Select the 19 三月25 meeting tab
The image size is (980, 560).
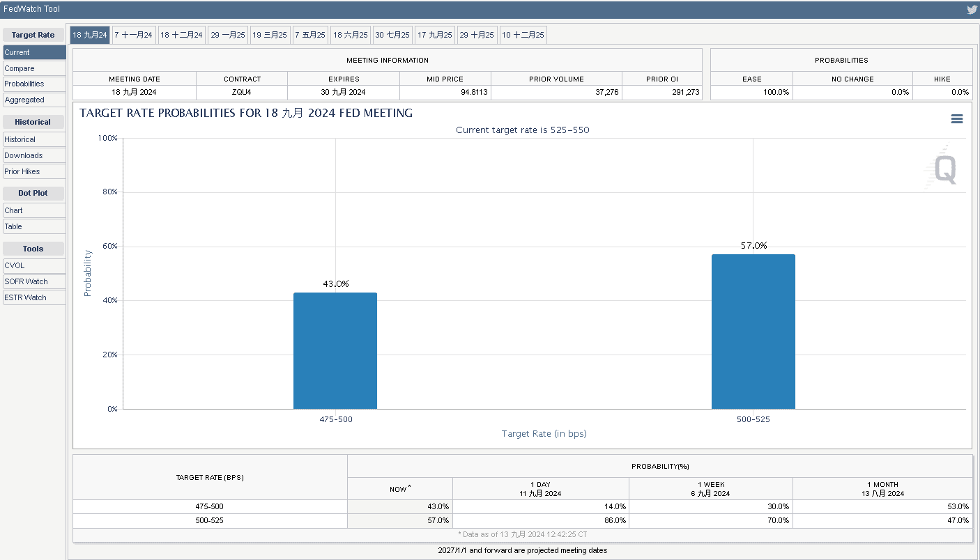[x=270, y=35]
